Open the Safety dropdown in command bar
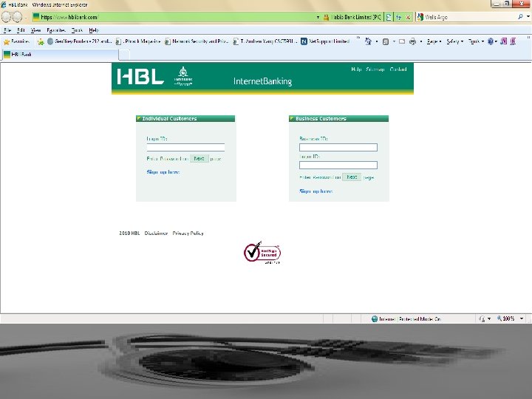Image resolution: width=532 pixels, height=399 pixels. [454, 41]
